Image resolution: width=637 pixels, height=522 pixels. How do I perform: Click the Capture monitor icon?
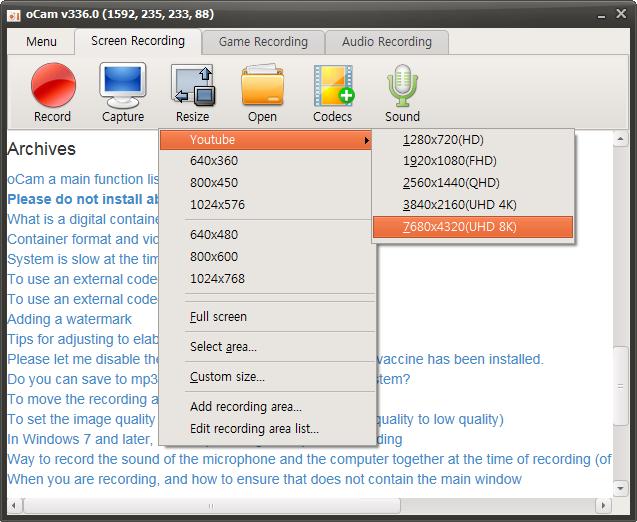tap(123, 85)
